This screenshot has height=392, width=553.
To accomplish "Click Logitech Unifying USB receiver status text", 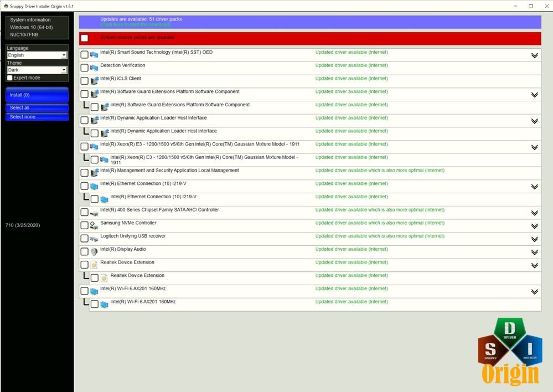I will [x=380, y=236].
